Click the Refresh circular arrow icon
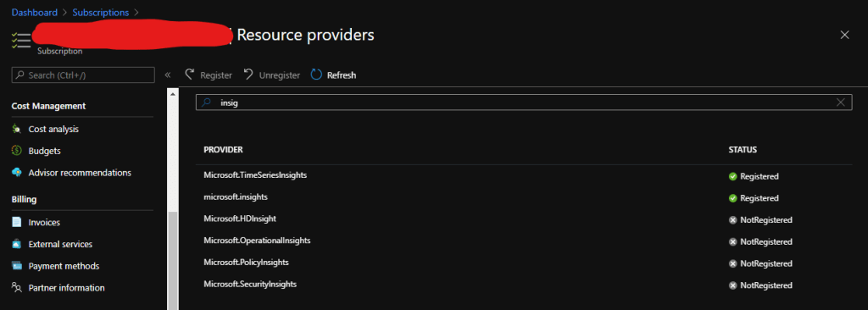 [316, 75]
